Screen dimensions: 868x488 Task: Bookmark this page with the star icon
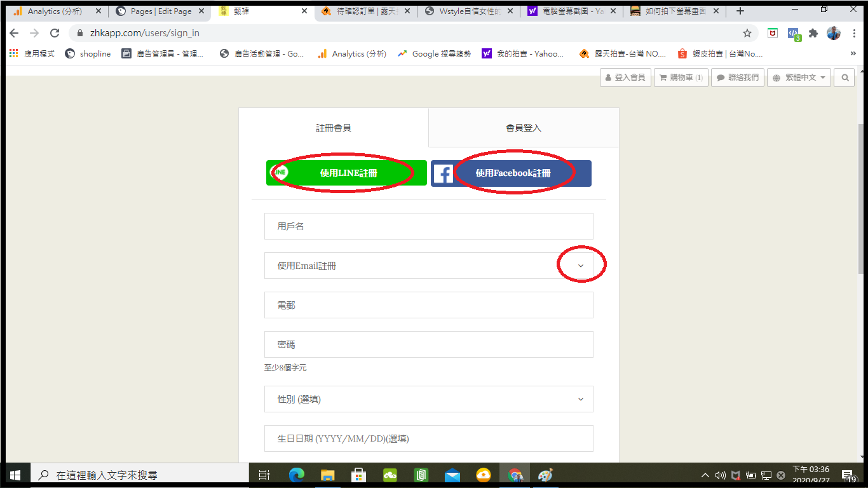(747, 33)
